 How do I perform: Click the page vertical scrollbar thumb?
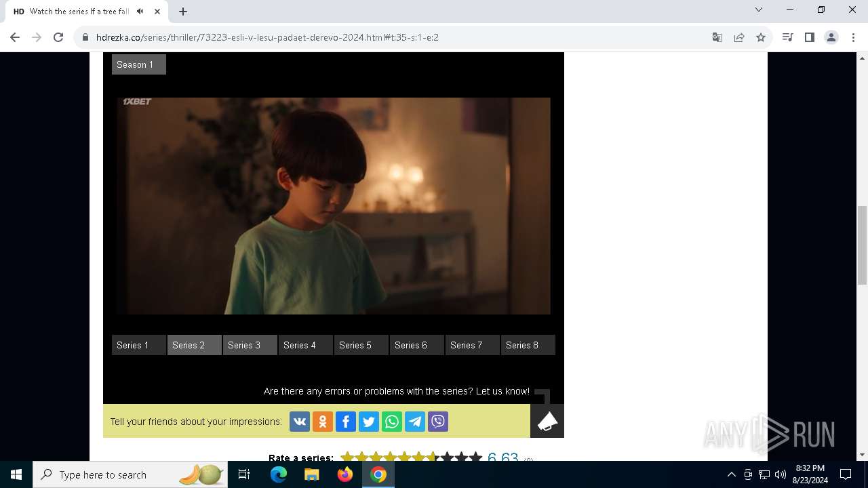tap(862, 245)
